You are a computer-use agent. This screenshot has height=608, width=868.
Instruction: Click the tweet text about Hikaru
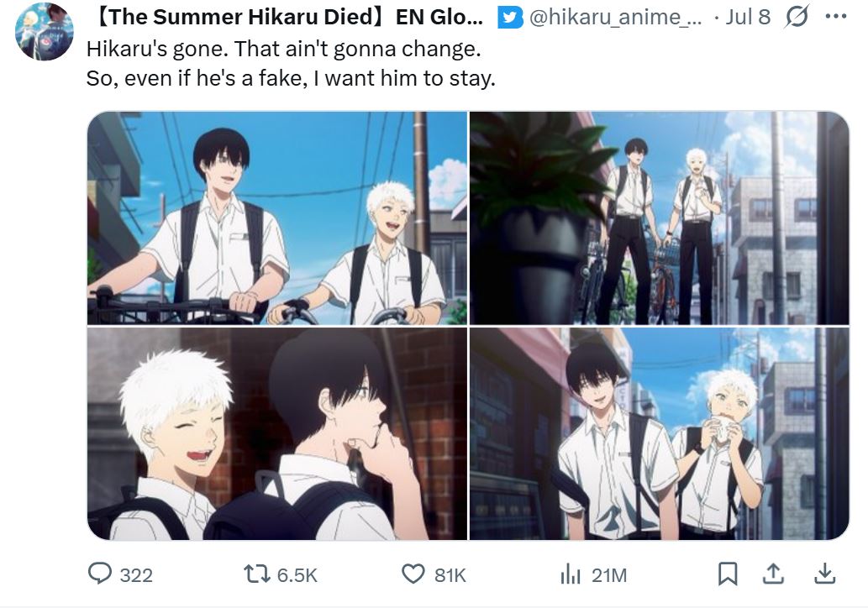click(x=291, y=64)
